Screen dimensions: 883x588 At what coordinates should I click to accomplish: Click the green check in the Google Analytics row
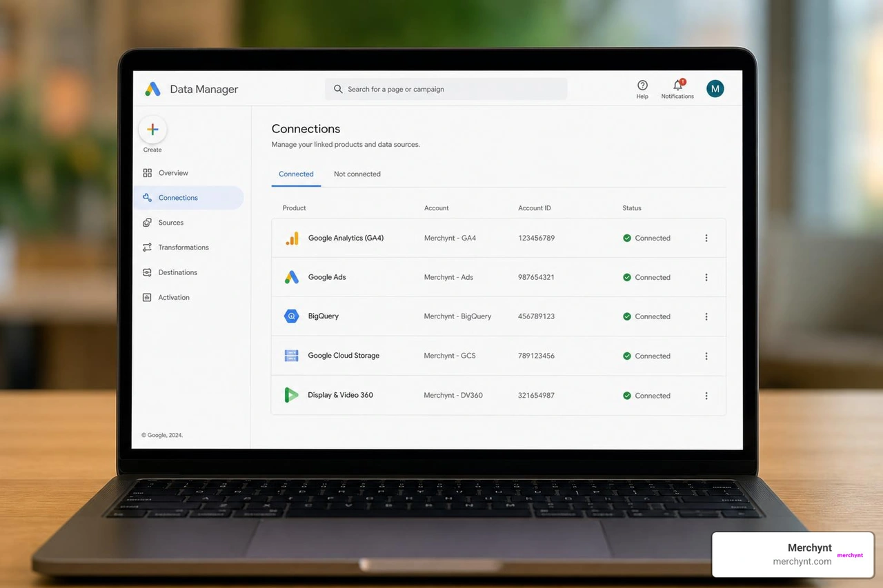pyautogui.click(x=627, y=238)
